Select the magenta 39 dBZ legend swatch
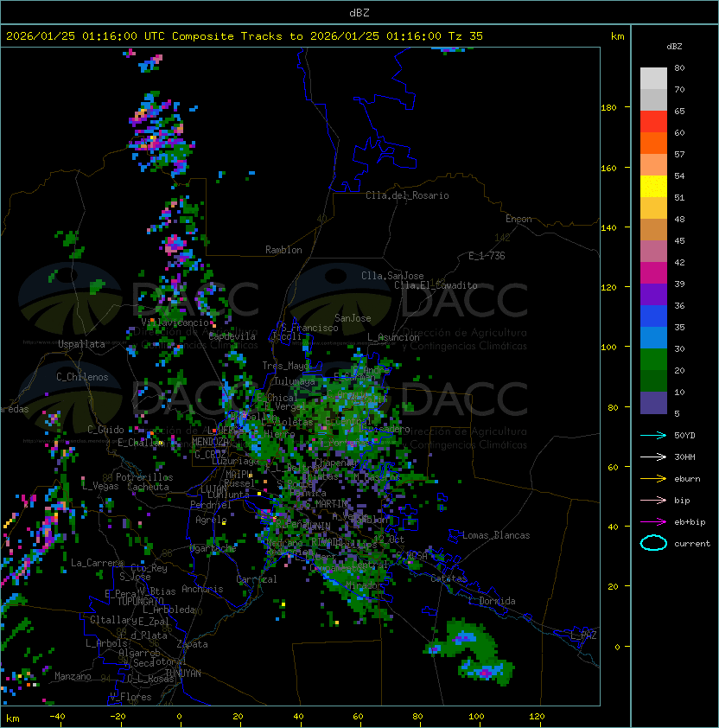Screen dimensions: 719x728 [653, 273]
